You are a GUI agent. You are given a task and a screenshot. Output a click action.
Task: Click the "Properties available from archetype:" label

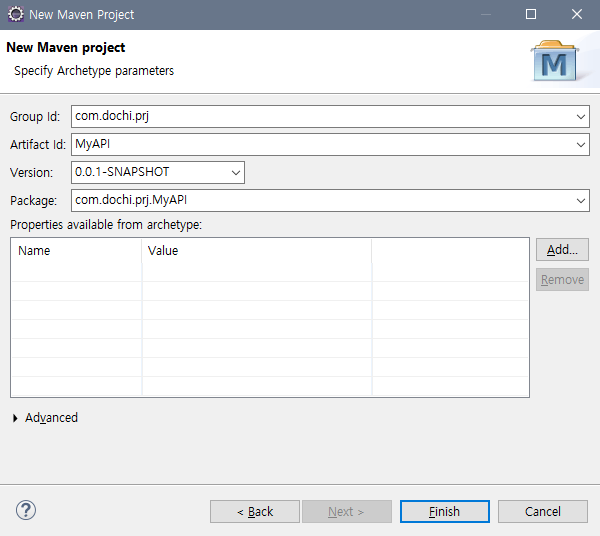click(x=106, y=225)
